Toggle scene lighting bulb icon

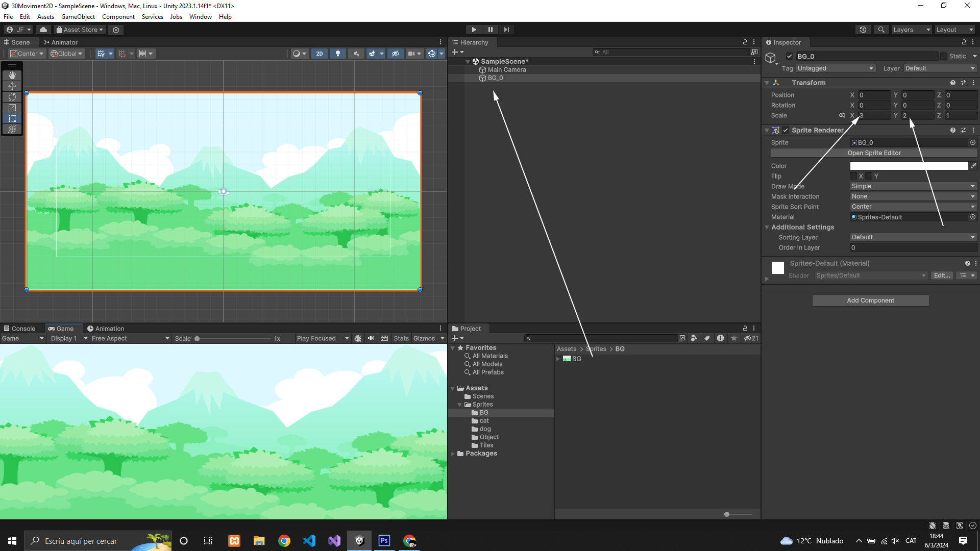(337, 54)
